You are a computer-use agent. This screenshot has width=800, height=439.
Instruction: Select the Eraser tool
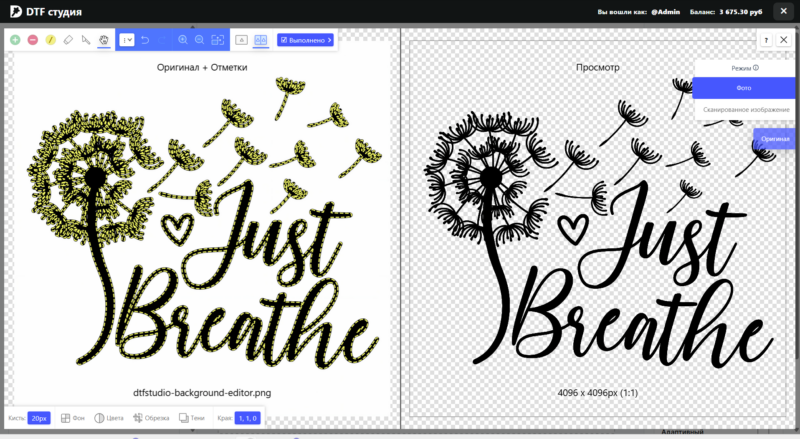coord(68,40)
